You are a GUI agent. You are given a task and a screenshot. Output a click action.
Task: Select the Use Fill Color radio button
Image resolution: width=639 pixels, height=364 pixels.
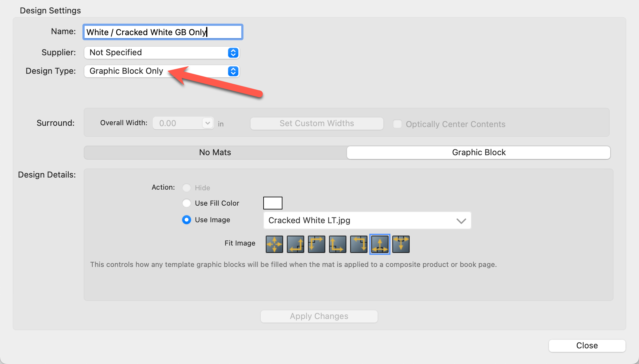point(187,203)
